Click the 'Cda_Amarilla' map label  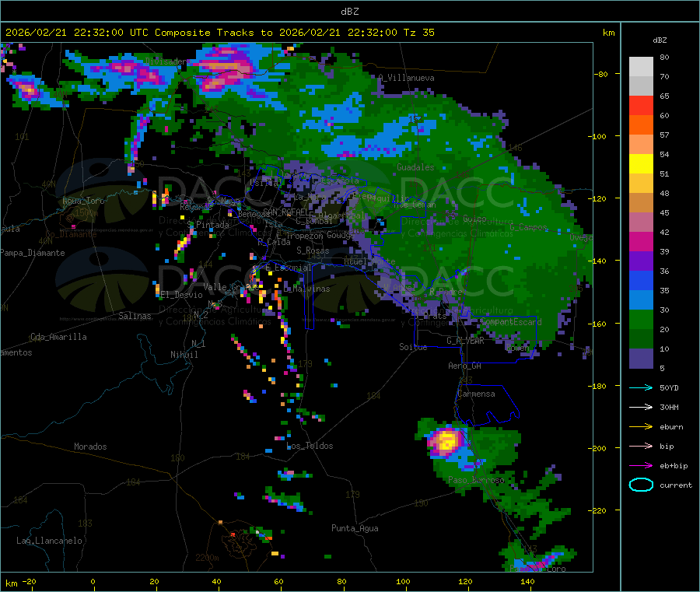[58, 337]
